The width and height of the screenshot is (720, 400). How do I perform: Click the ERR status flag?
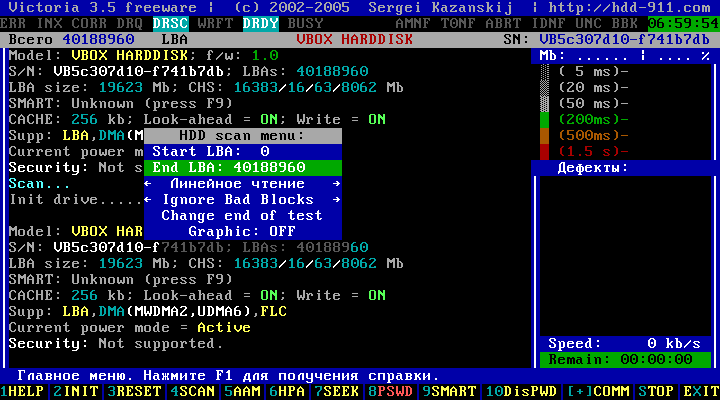(x=13, y=23)
